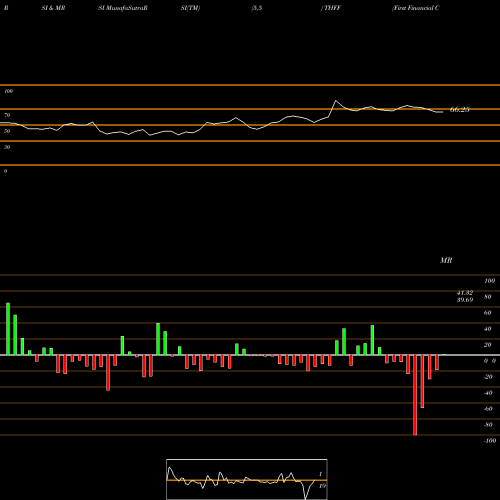Click the 50 level label on RSI axis
The width and height of the screenshot is (500, 500).
(x=7, y=131)
